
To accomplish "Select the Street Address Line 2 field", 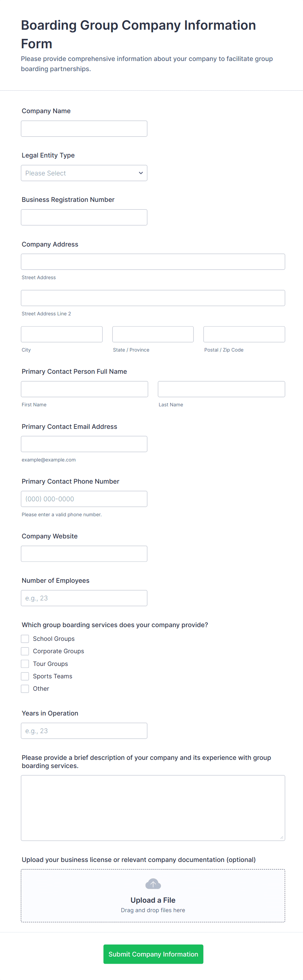I will 153,298.
